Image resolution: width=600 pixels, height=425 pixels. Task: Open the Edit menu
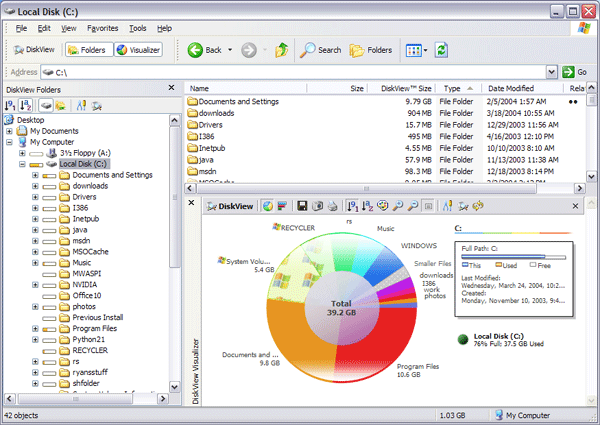coord(44,28)
